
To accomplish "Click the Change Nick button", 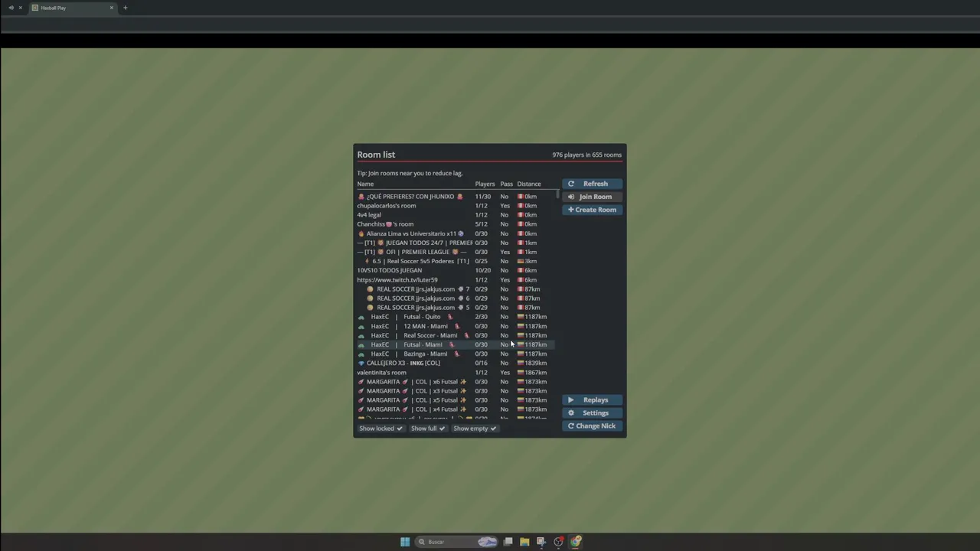I will (592, 426).
